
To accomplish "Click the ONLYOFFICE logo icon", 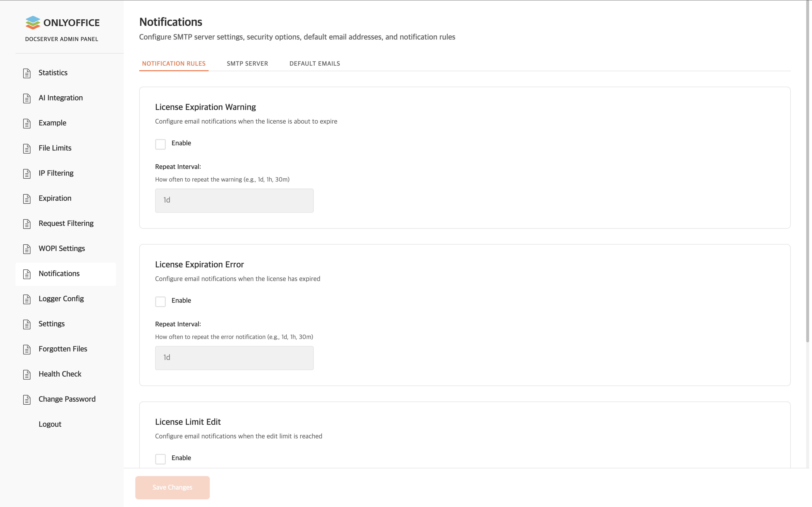I will point(33,22).
